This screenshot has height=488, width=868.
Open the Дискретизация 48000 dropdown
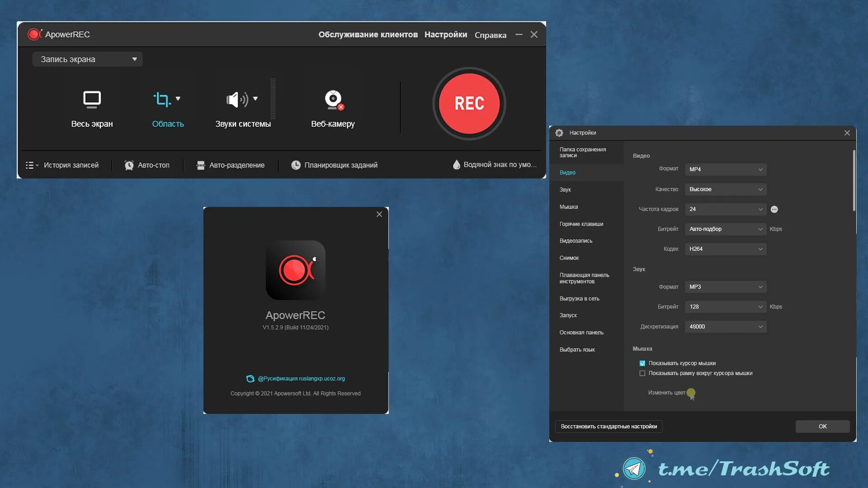[726, 327]
